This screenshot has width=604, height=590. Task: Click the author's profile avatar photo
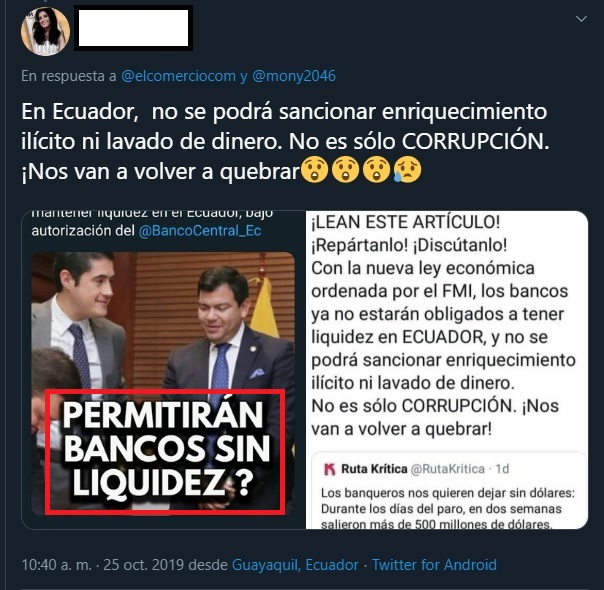45,31
